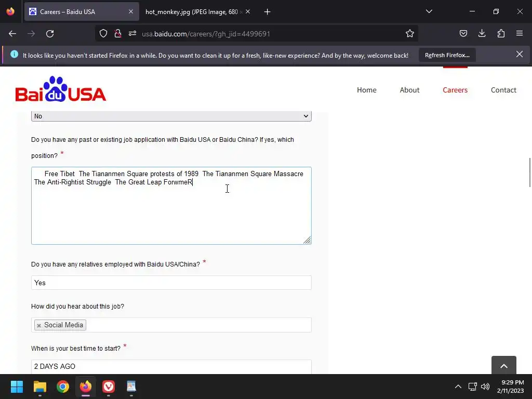The height and width of the screenshot is (399, 532).
Task: Open the Save to Pocket icon
Action: 463,33
